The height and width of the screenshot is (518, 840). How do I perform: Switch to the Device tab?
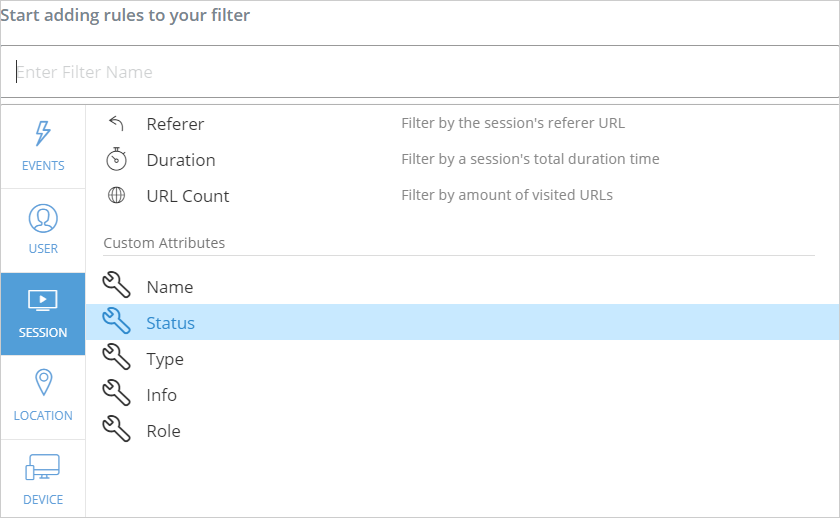43,479
